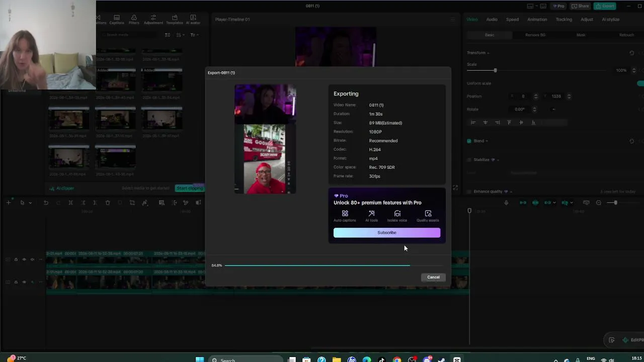
Task: Open the Captions panel in toolbar
Action: coord(117,20)
